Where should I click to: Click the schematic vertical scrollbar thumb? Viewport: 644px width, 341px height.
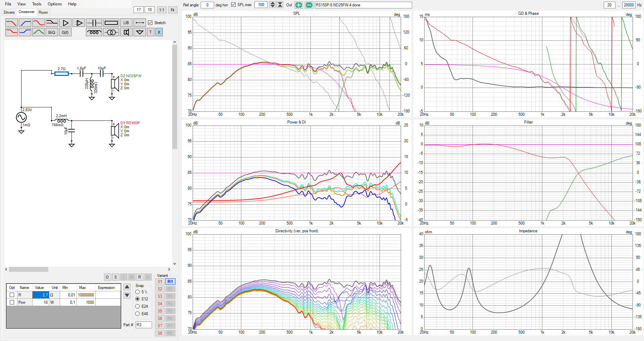[x=175, y=97]
